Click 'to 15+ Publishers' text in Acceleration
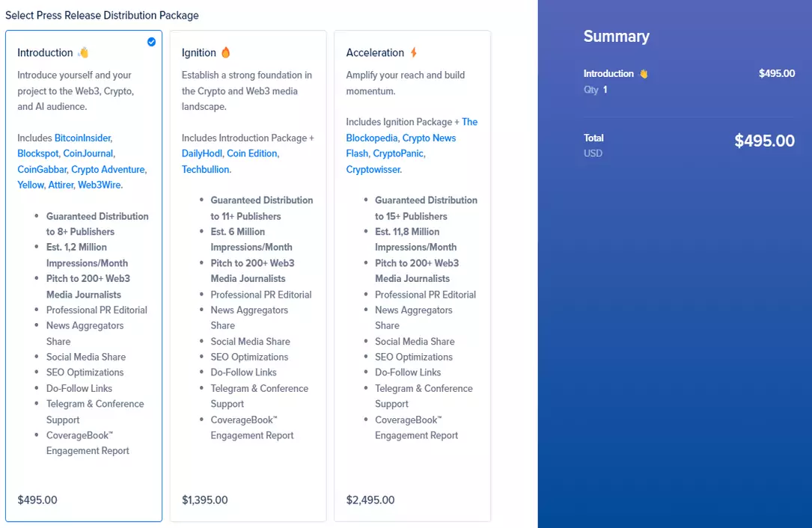 [411, 216]
